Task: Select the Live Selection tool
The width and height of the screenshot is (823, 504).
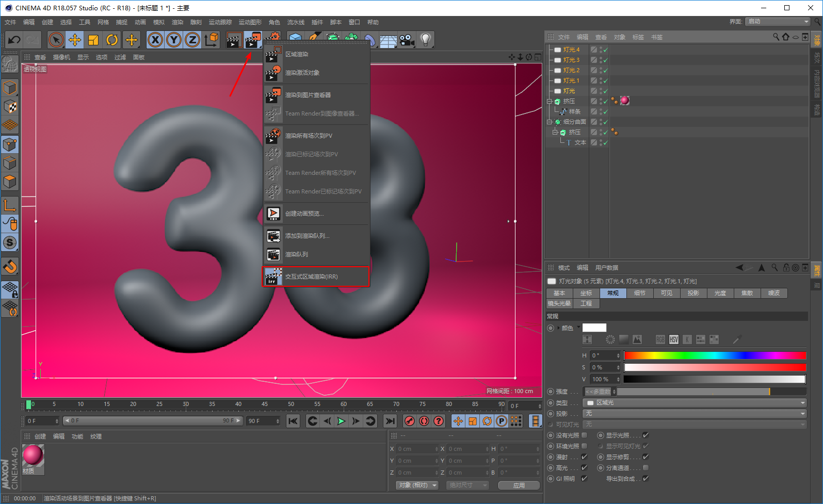Action: pyautogui.click(x=56, y=40)
